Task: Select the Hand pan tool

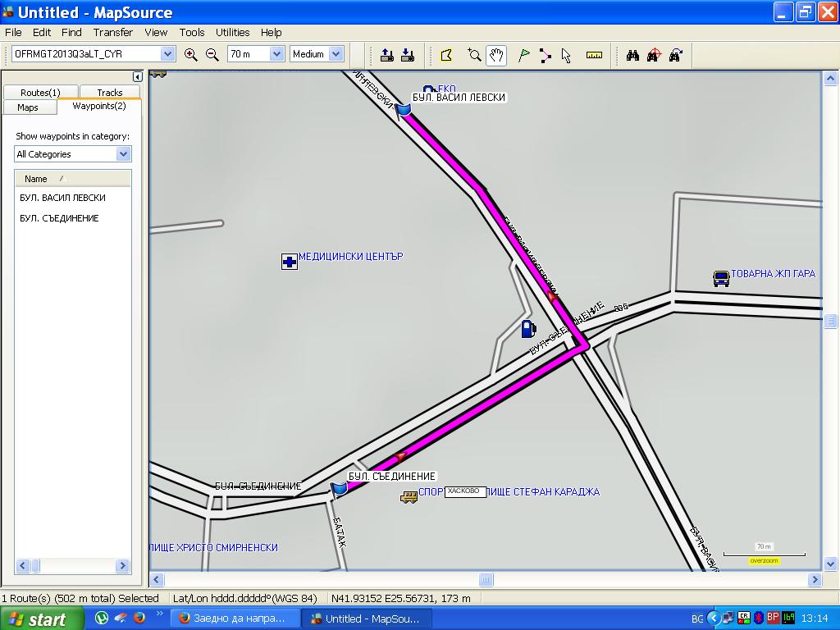Action: point(496,55)
